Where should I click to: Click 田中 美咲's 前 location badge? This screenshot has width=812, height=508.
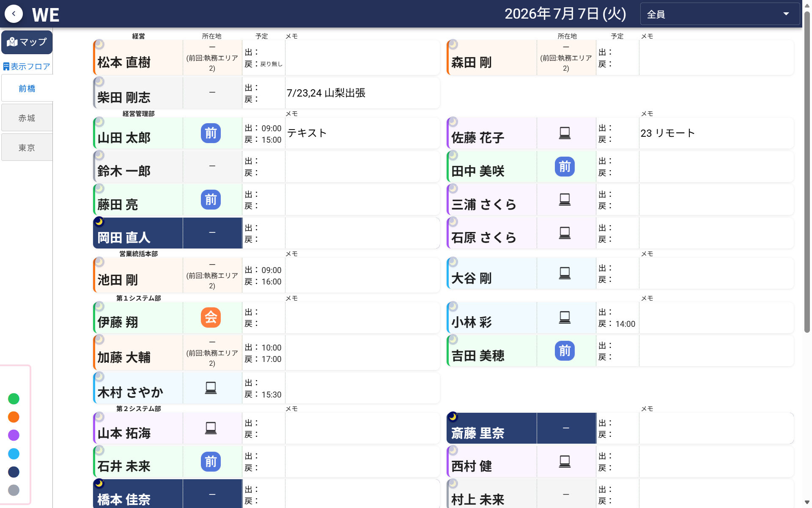pos(565,167)
